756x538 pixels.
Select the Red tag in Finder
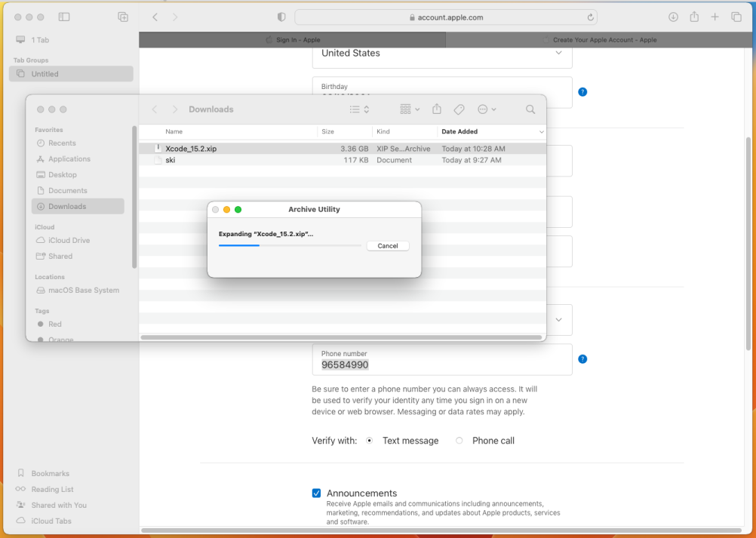78,324
